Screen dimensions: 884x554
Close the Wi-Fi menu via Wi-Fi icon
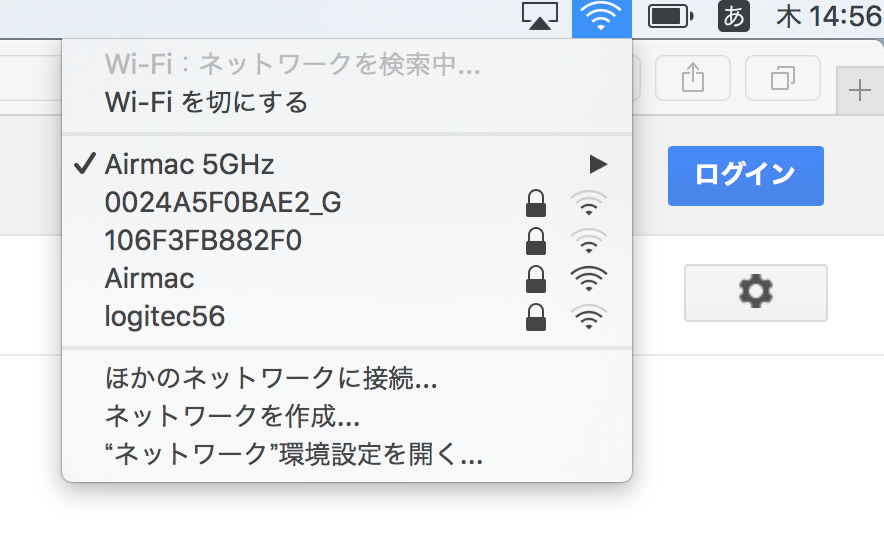[x=602, y=17]
